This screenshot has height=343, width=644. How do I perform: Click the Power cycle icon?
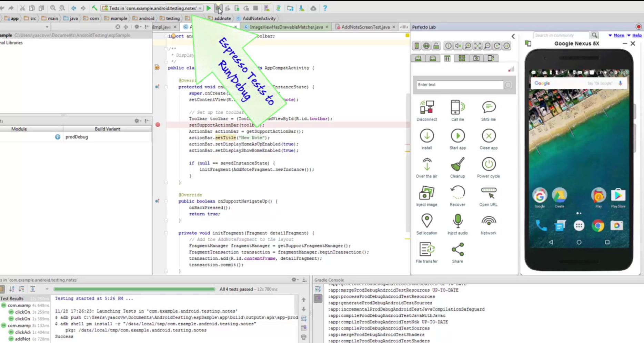pyautogui.click(x=488, y=165)
